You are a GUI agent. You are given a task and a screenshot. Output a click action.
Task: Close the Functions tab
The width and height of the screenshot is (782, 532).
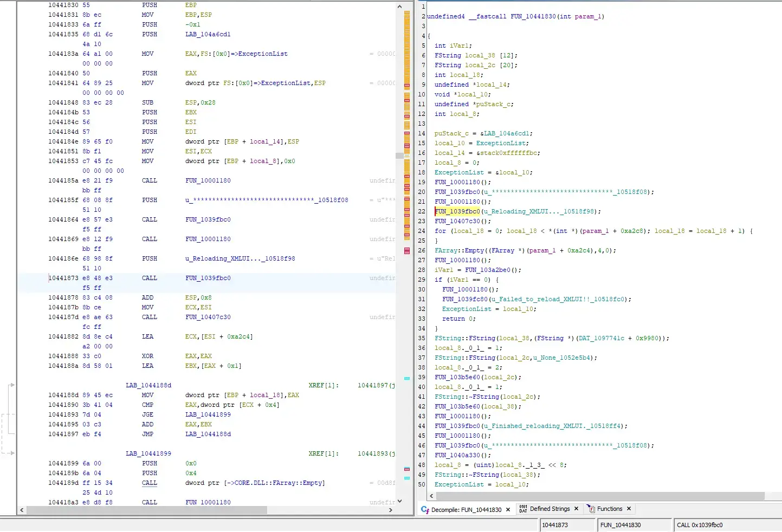(629, 509)
